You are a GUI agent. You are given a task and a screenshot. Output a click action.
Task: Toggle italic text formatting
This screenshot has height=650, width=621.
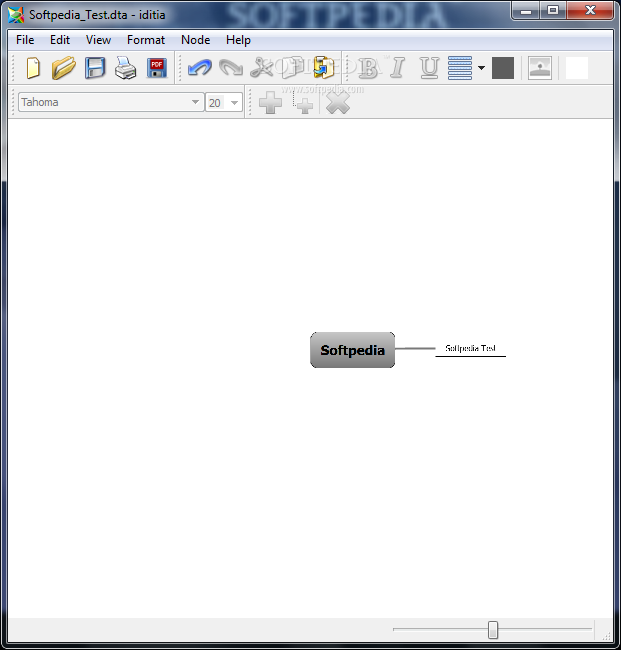pos(398,68)
